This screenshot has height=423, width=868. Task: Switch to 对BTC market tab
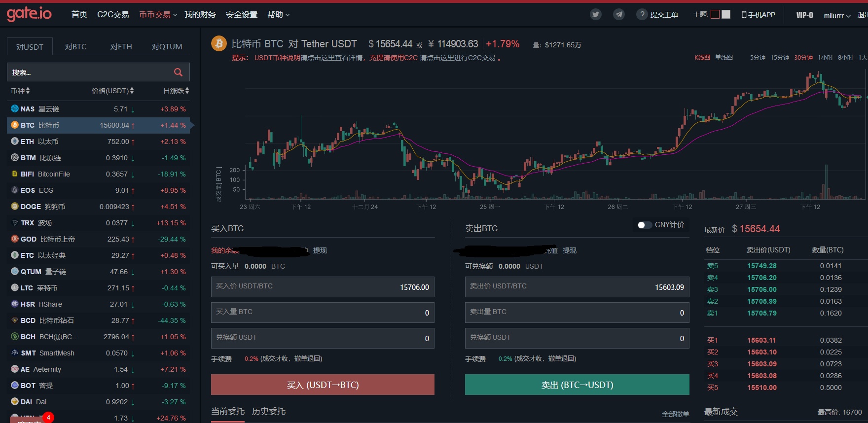[75, 46]
